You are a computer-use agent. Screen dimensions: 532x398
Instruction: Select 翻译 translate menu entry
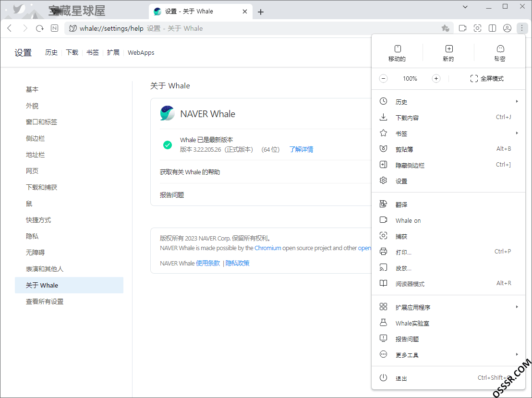pos(448,205)
